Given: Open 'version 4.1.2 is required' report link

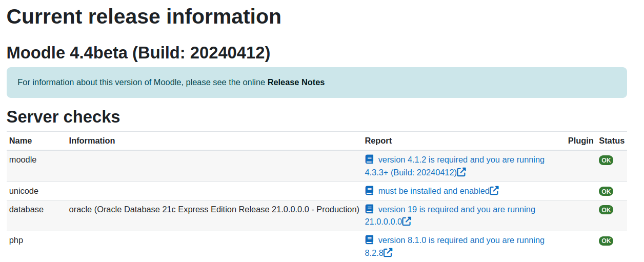Looking at the screenshot, I should [x=455, y=166].
